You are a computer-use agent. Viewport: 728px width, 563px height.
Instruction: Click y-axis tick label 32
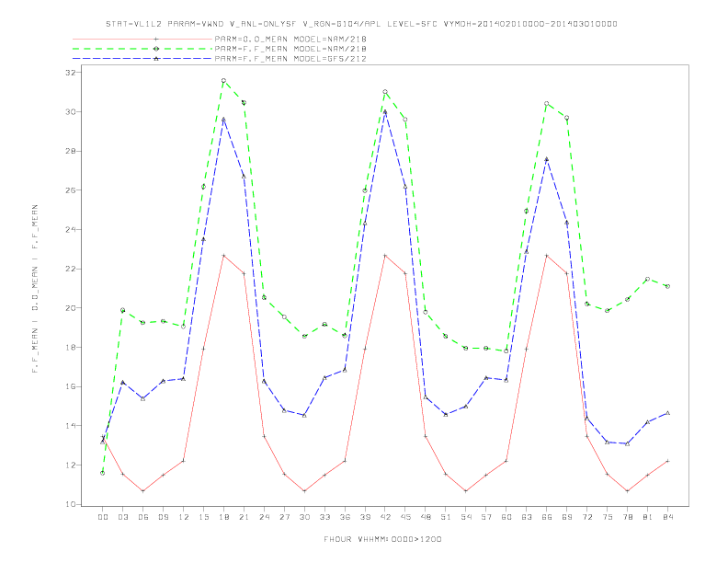coord(71,73)
